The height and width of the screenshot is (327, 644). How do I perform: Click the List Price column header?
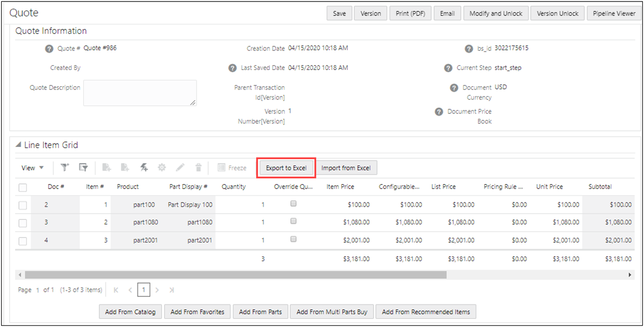(x=443, y=187)
